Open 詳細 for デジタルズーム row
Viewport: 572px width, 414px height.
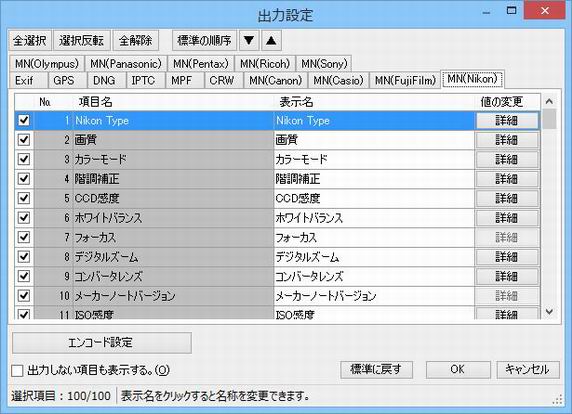[x=507, y=257]
